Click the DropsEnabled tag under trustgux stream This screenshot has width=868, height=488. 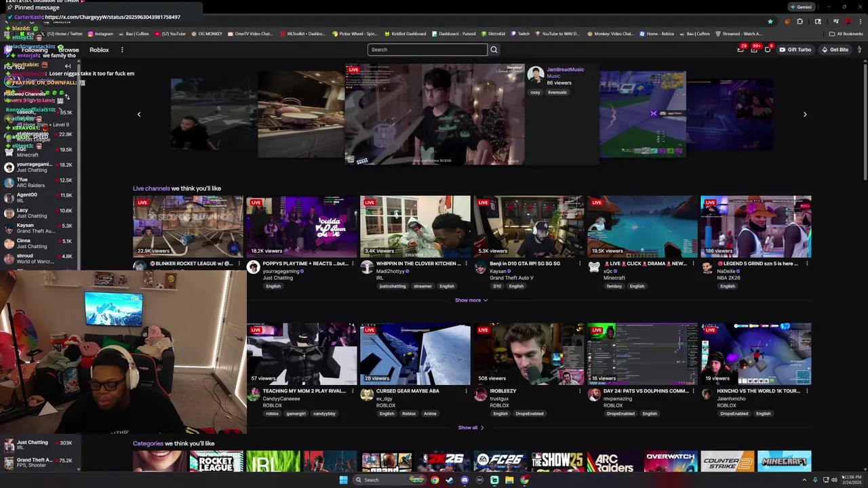point(530,413)
